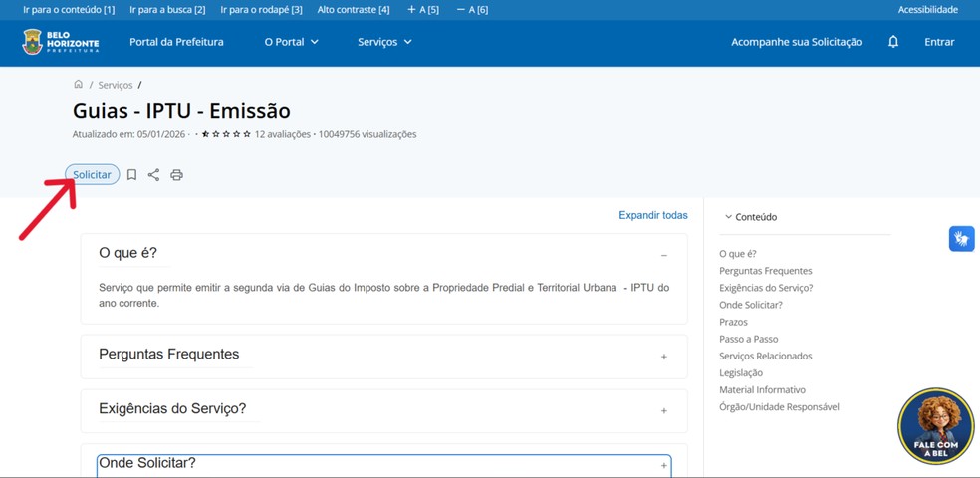Click Expandir todas link
Viewport: 980px width, 478px height.
tap(653, 215)
